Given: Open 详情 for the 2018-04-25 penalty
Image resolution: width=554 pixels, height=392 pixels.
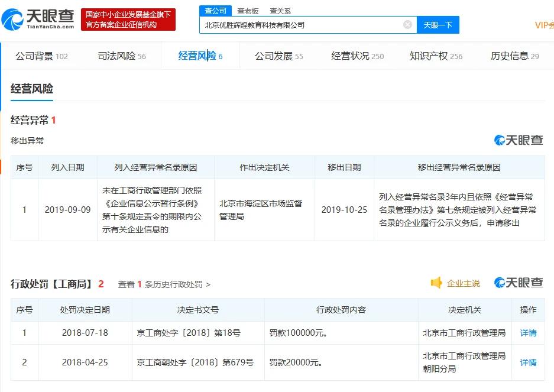Looking at the screenshot, I should [x=528, y=362].
